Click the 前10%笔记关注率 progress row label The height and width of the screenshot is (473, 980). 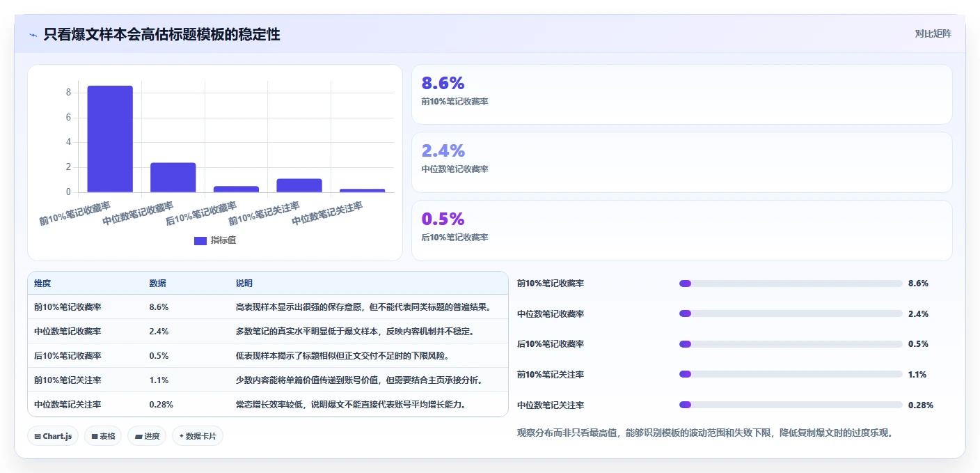point(551,375)
